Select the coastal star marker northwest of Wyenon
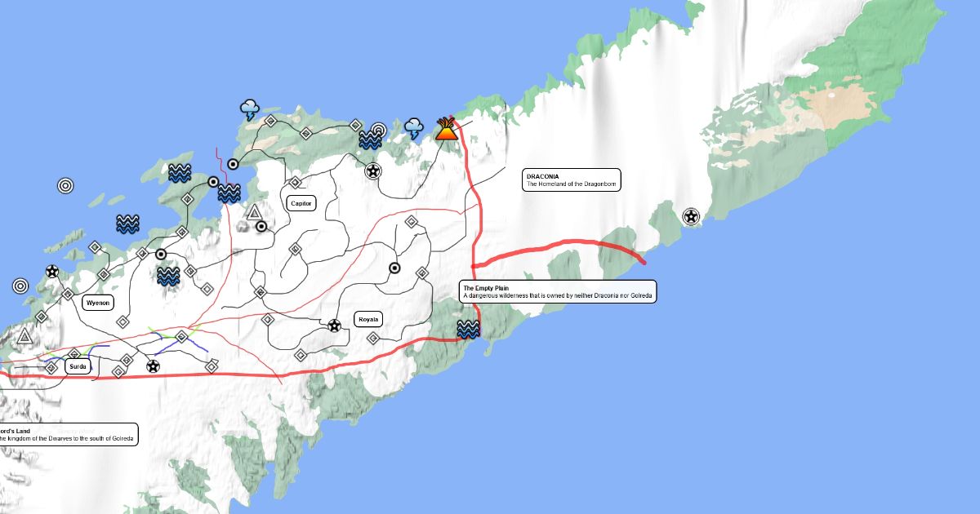This screenshot has width=980, height=514. [x=51, y=272]
